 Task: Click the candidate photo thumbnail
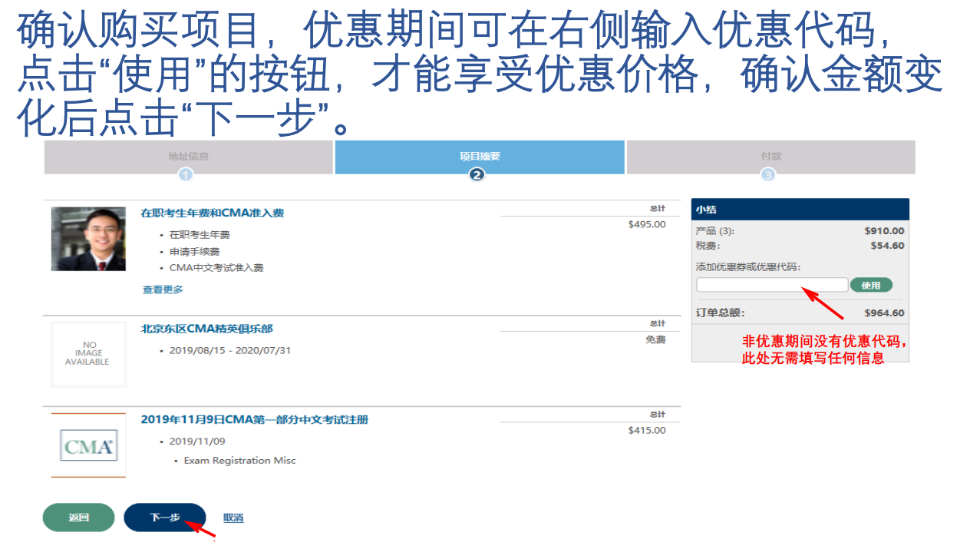click(88, 238)
